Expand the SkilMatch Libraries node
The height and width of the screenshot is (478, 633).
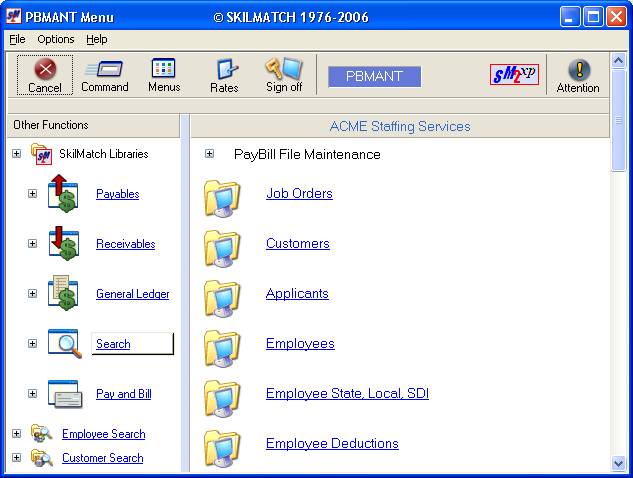pos(17,154)
